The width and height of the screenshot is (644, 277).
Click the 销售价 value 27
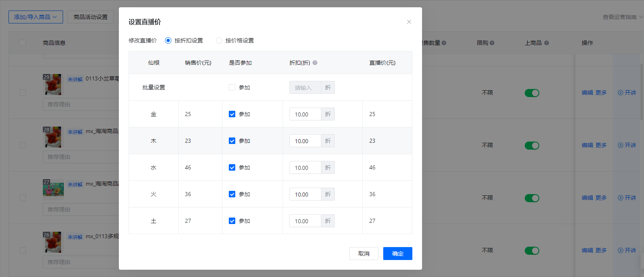(188, 221)
